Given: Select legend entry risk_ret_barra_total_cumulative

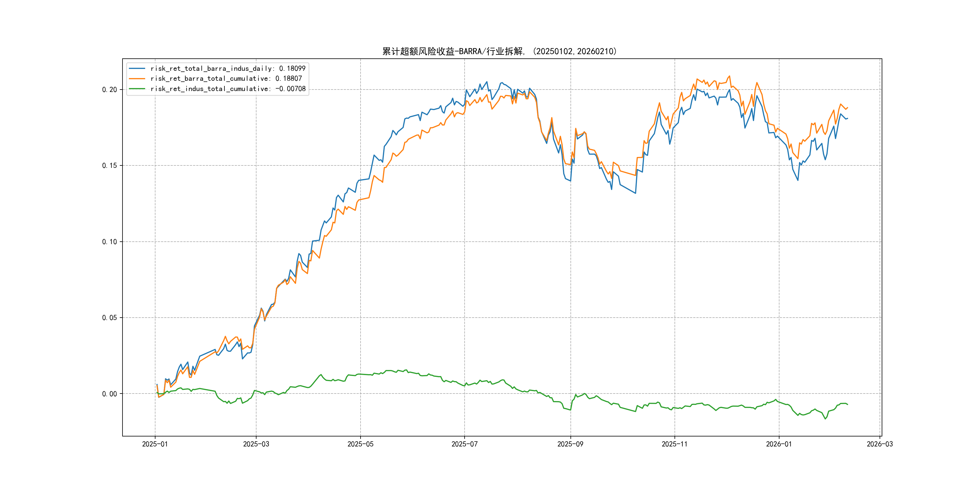Looking at the screenshot, I should pyautogui.click(x=226, y=78).
